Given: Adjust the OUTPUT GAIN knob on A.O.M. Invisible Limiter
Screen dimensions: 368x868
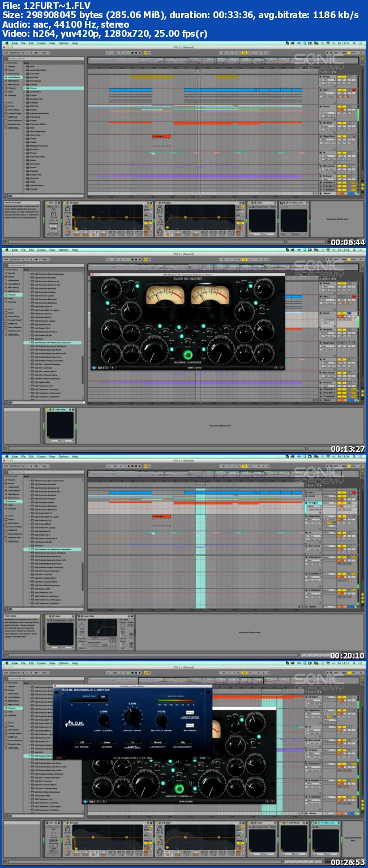Looking at the screenshot, I should point(162,721).
